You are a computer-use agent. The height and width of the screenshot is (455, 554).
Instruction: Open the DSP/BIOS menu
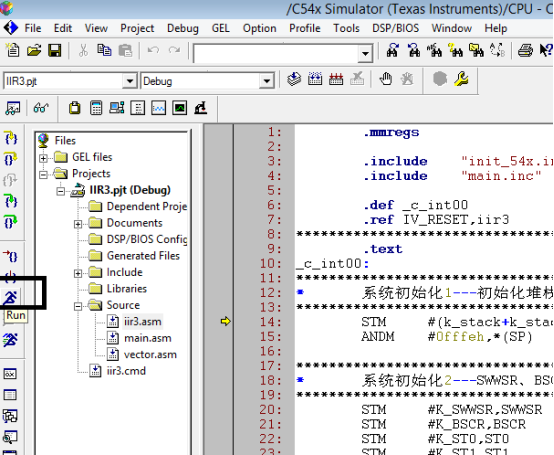tap(395, 28)
